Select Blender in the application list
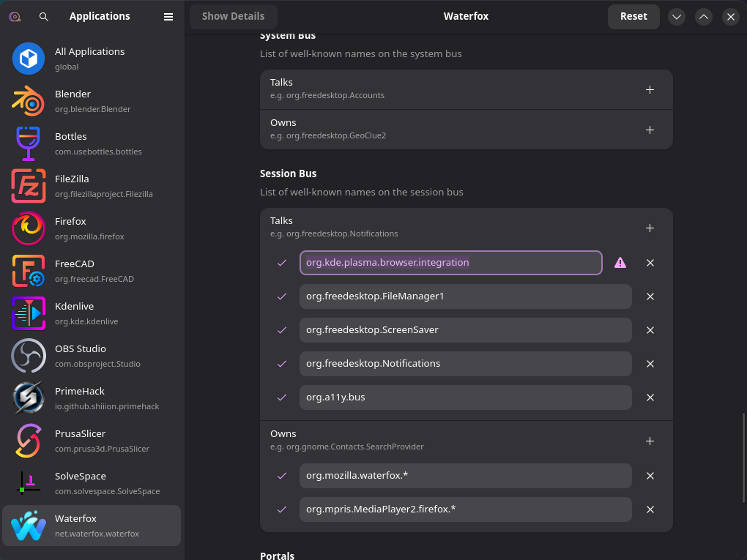The width and height of the screenshot is (747, 560). (92, 101)
